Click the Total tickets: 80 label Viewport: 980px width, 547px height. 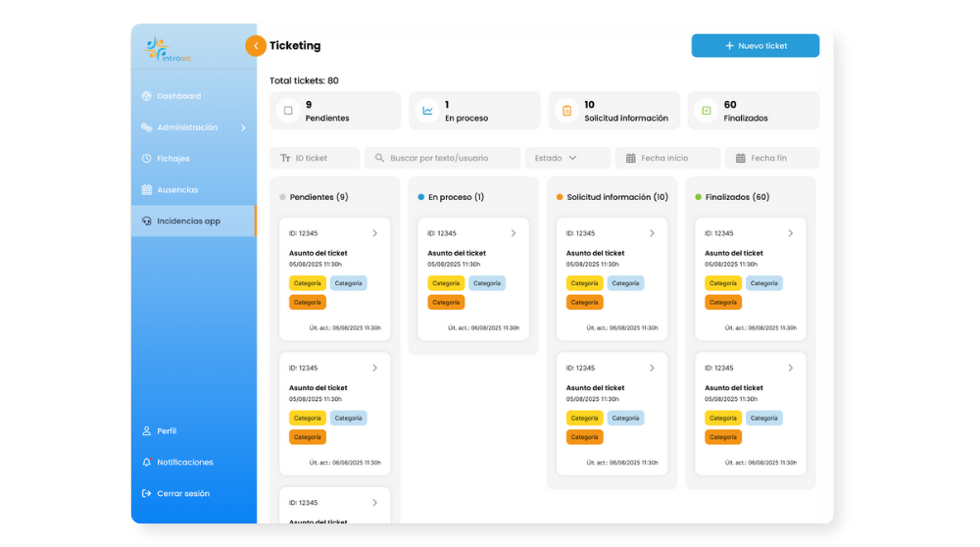304,80
